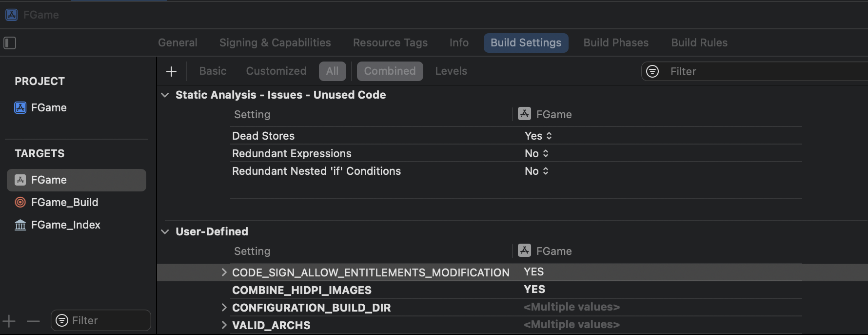Click the add build setting plus icon

coord(171,72)
